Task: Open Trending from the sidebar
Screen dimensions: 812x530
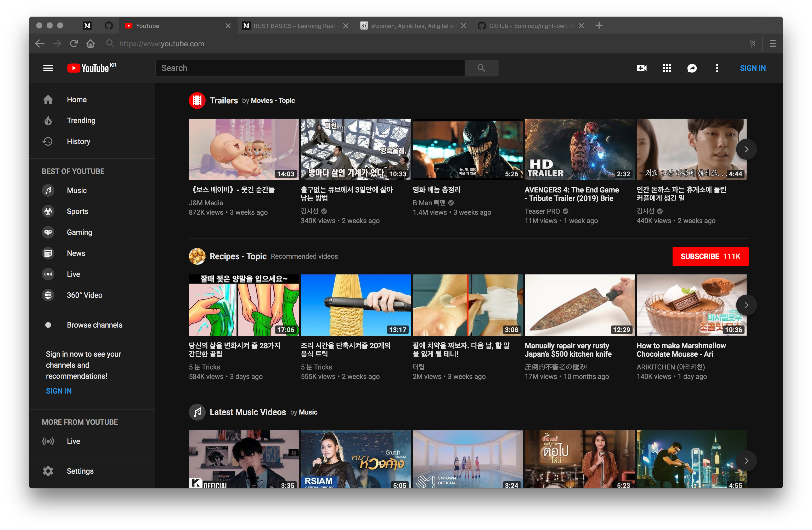Action: [81, 120]
